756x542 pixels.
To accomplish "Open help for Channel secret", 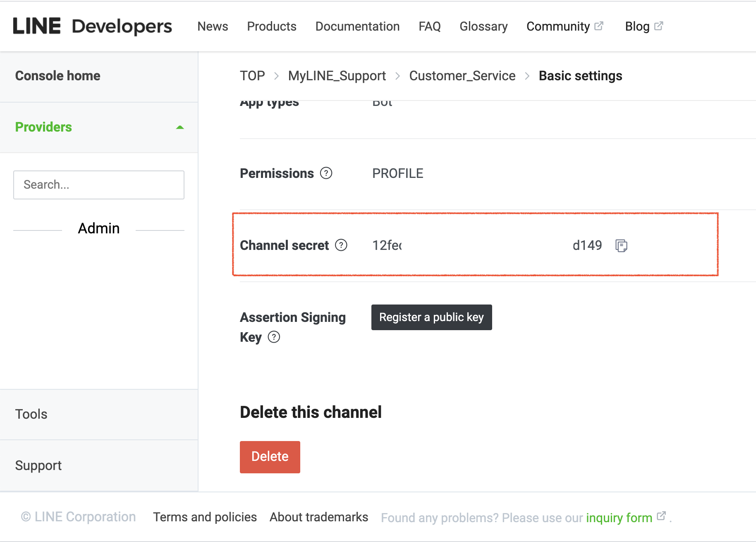I will [x=341, y=245].
